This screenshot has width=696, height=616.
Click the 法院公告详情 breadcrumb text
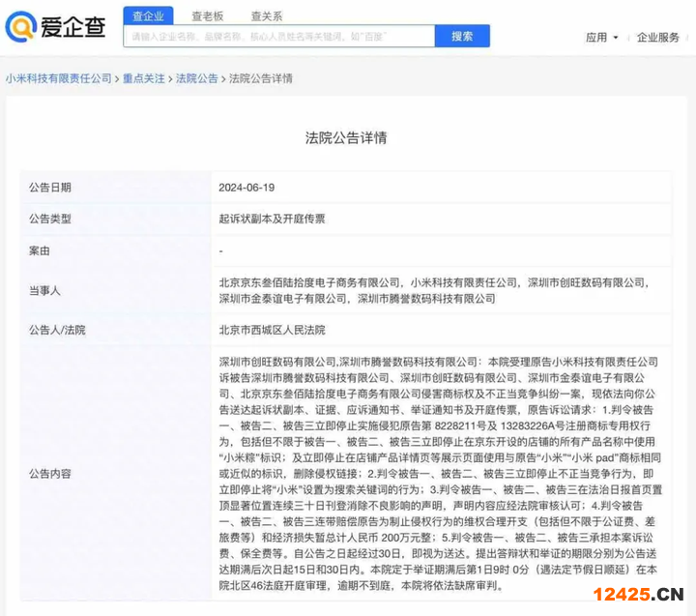(261, 78)
